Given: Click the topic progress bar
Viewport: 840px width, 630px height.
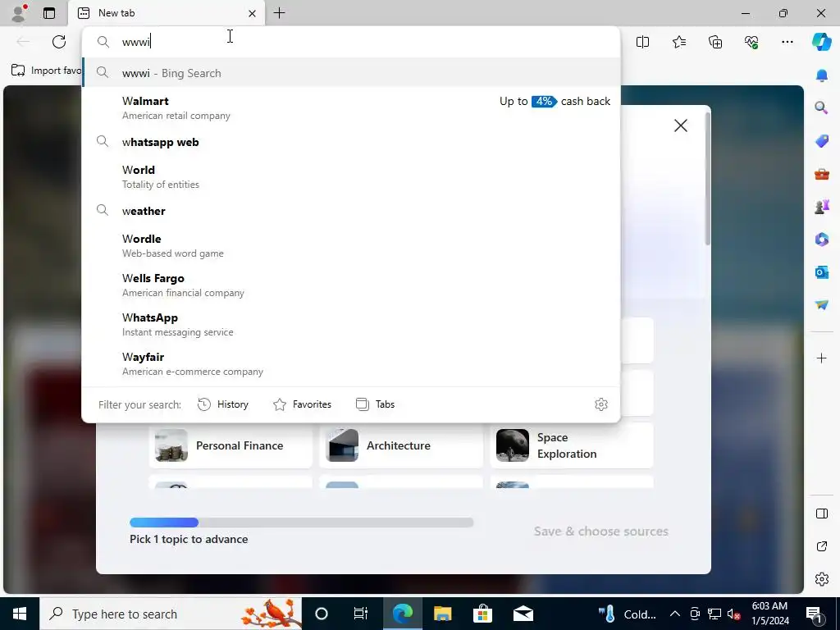Looking at the screenshot, I should [302, 523].
